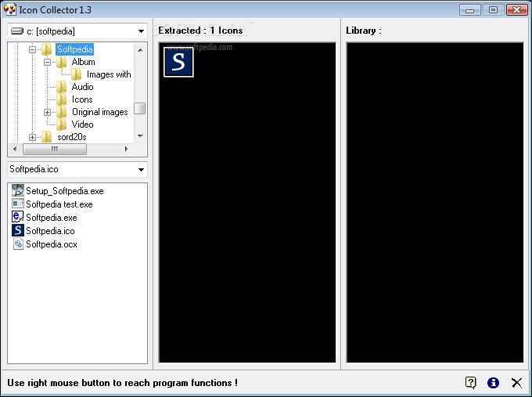The height and width of the screenshot is (397, 532).
Task: Click the drive icon in drive selector
Action: coord(17,31)
